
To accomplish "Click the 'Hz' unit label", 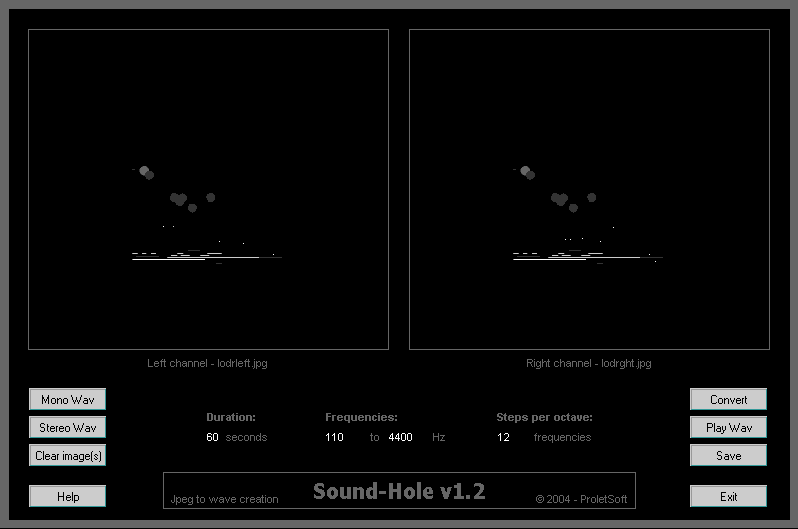I will pos(439,437).
